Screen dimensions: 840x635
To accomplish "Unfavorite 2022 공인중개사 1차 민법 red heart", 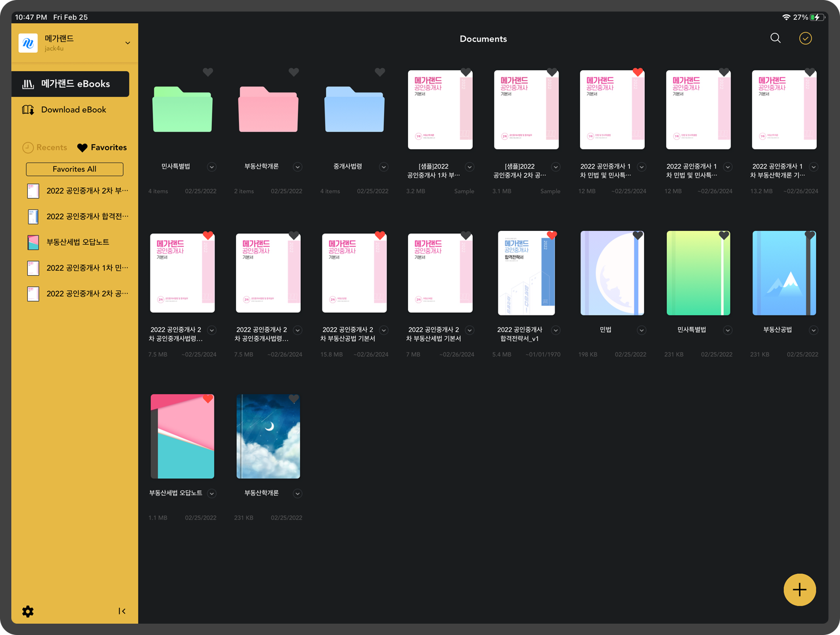I will [638, 72].
